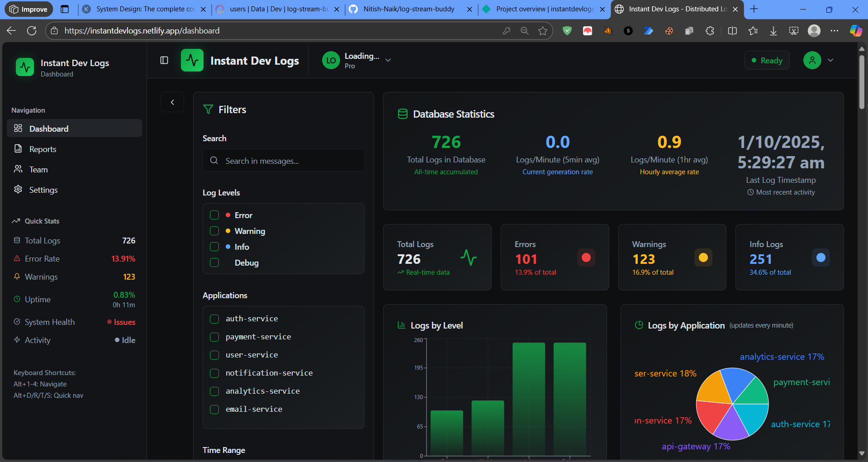This screenshot has height=462, width=868.
Task: Click the browser address bar URL
Action: tap(142, 31)
